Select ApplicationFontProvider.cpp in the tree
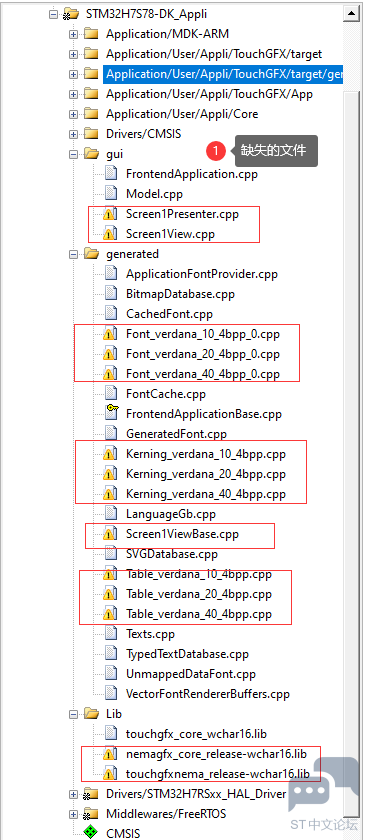The image size is (367, 840). [202, 274]
